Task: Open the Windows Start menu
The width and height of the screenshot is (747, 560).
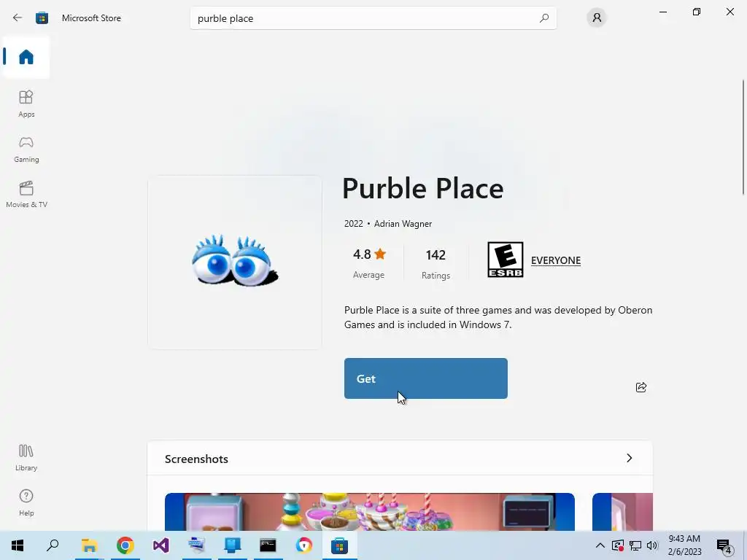Action: [18, 545]
